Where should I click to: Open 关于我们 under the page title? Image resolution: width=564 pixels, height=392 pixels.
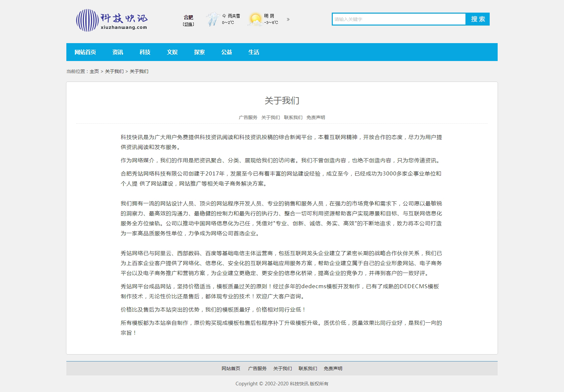click(x=271, y=117)
